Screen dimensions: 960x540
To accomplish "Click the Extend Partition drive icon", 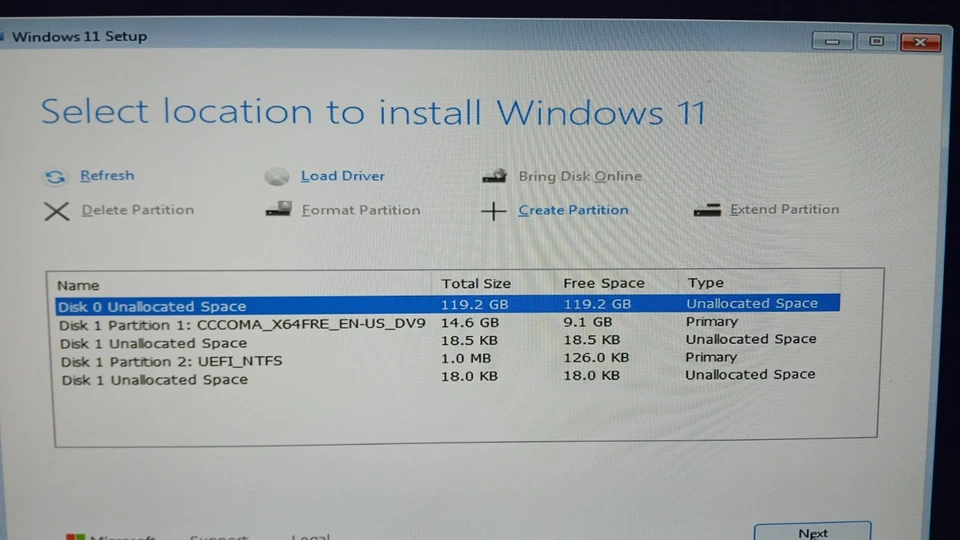I will 707,211.
